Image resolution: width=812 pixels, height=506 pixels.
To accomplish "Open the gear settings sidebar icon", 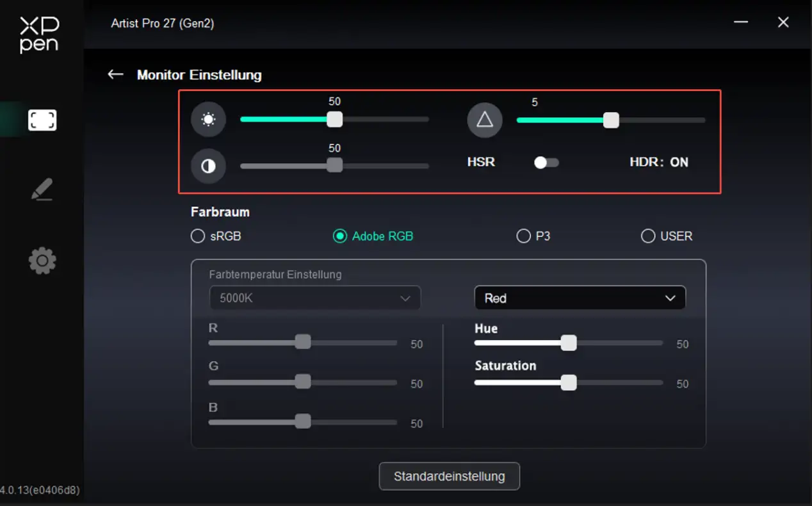I will point(42,261).
